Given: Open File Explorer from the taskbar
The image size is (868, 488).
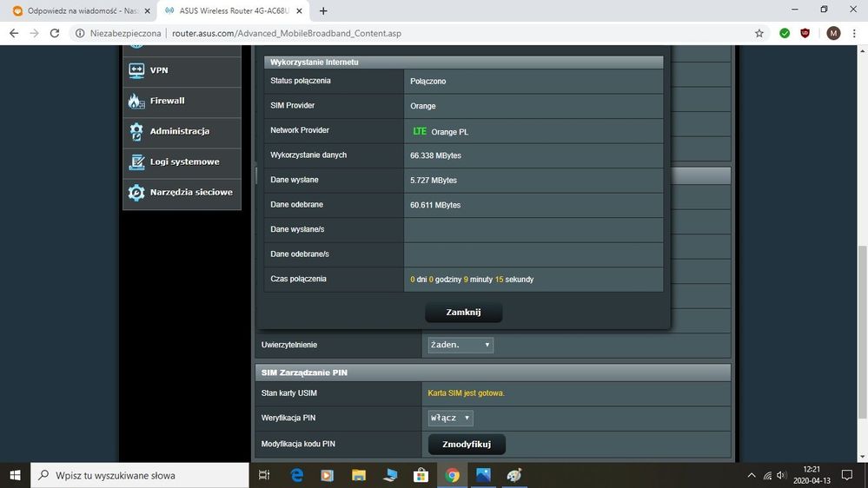Looking at the screenshot, I should (358, 475).
